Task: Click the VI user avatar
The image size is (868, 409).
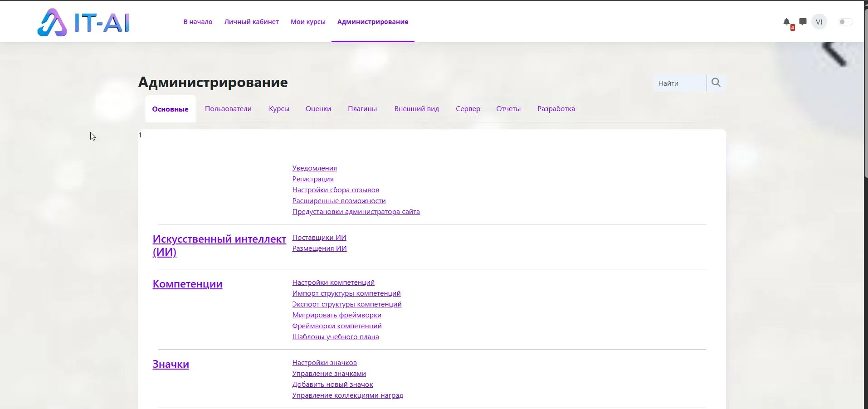Action: 819,21
